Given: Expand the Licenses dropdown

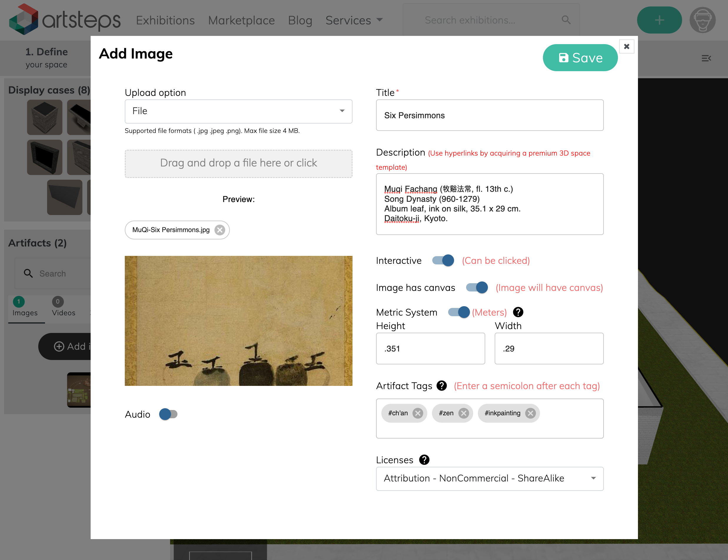Looking at the screenshot, I should pos(489,478).
